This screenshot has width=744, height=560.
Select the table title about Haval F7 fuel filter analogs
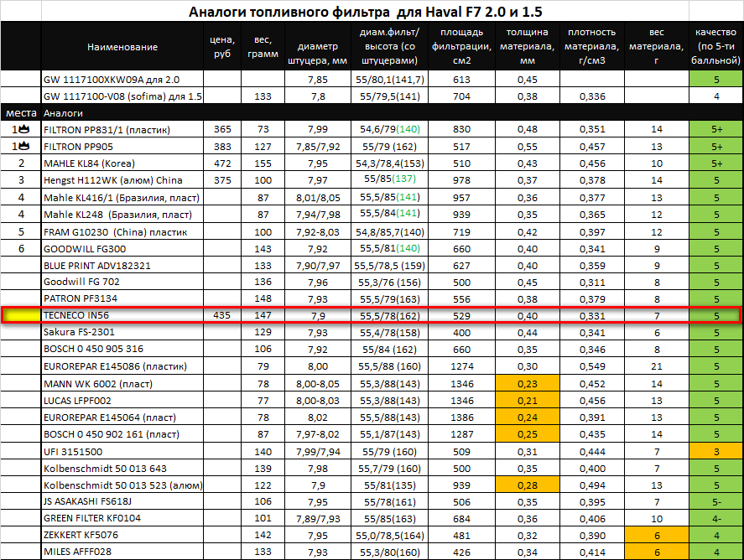tap(366, 12)
